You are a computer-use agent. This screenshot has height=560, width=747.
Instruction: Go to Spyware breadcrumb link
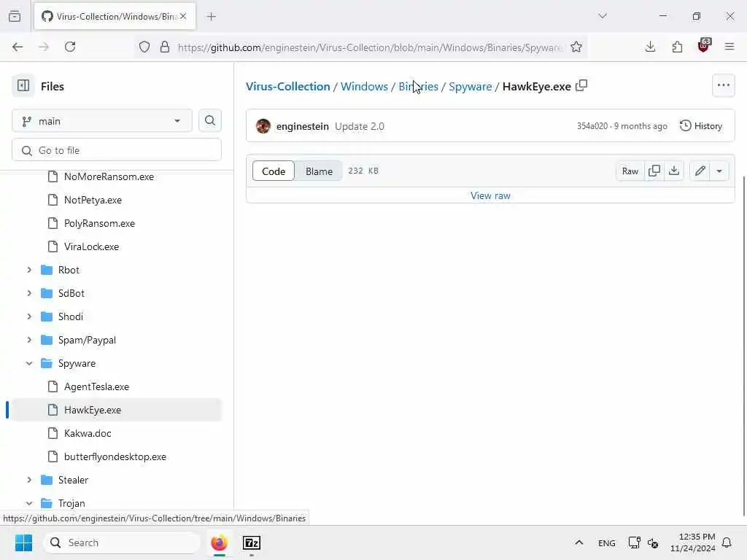tap(471, 86)
